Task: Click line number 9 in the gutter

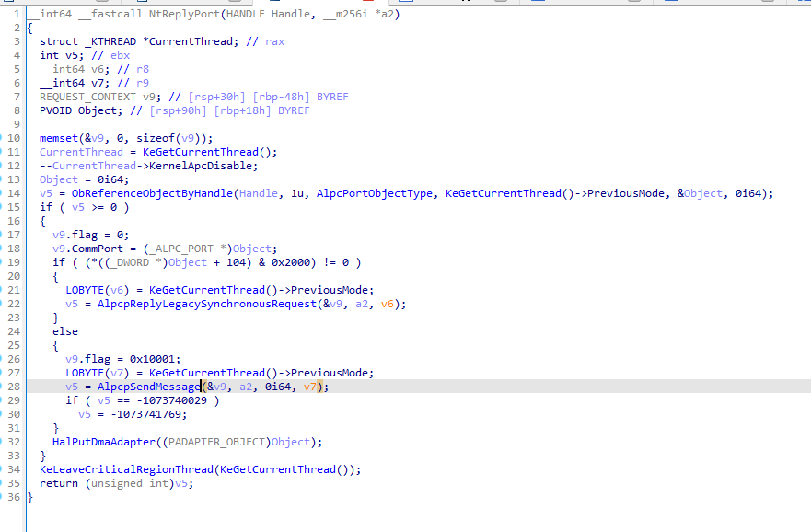Action: pyautogui.click(x=17, y=124)
